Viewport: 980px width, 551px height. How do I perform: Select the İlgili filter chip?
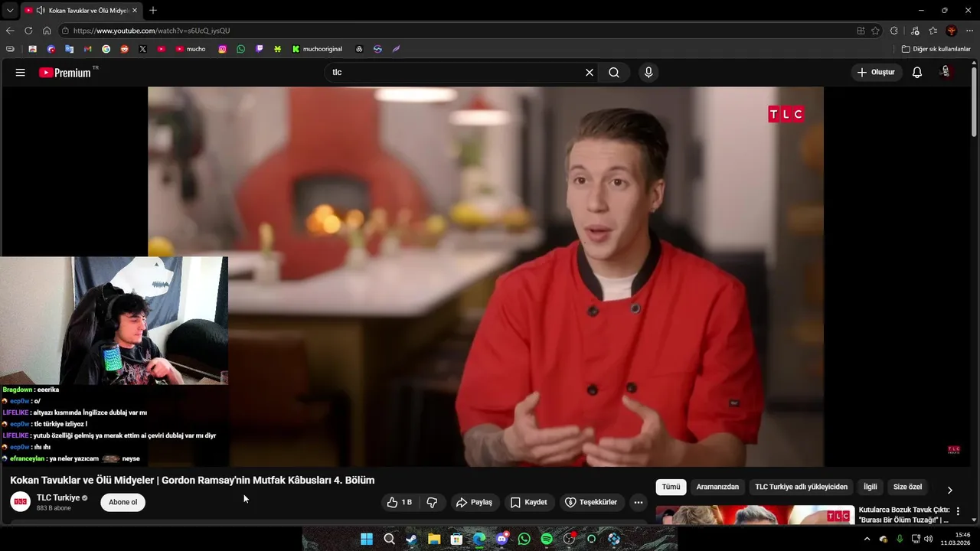pyautogui.click(x=871, y=487)
